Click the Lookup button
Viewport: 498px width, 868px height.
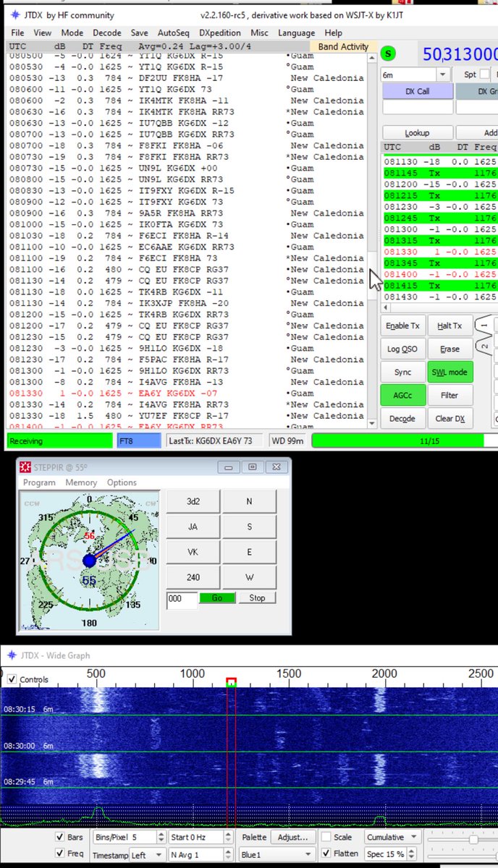pos(417,133)
